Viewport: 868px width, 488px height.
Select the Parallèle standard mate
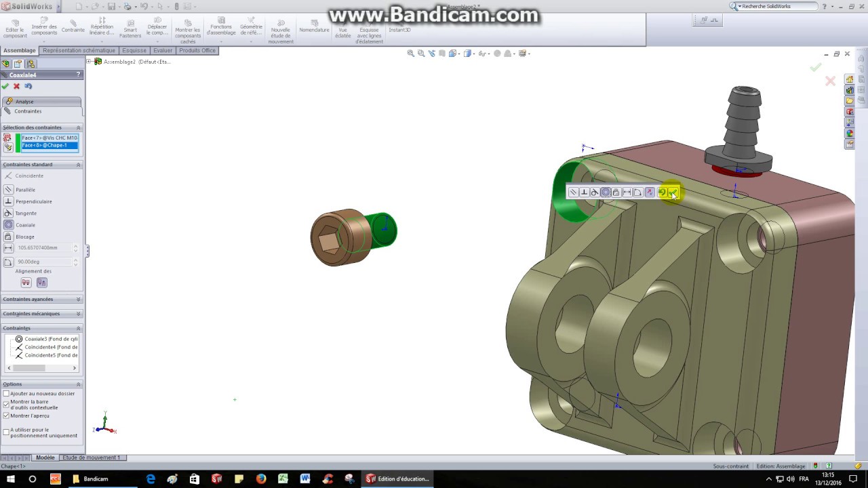(x=25, y=190)
